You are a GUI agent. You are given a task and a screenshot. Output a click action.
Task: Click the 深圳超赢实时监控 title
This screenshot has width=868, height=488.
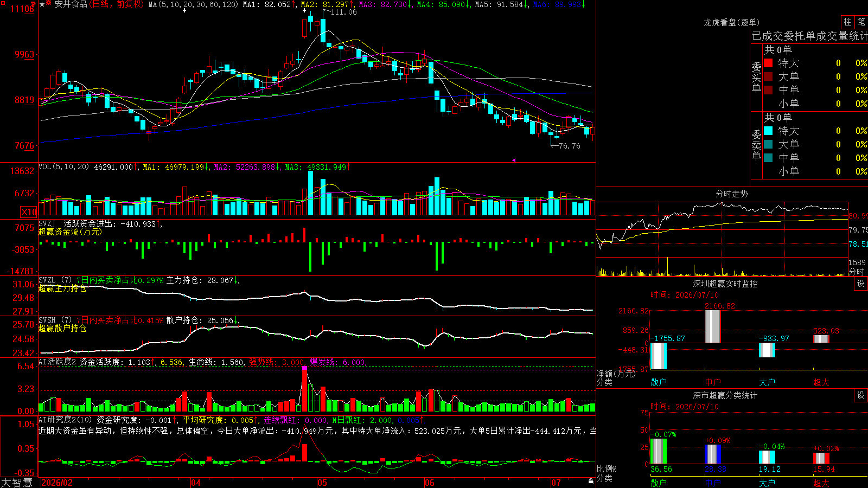coord(725,284)
